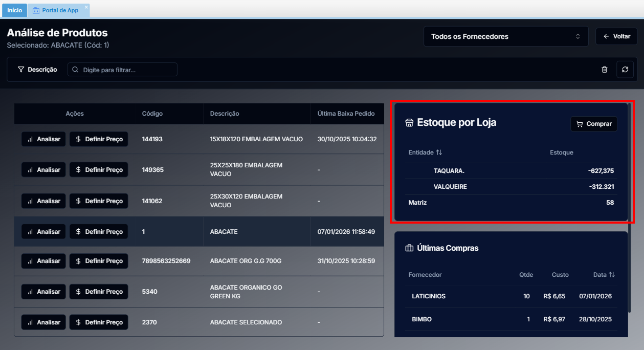Go back with the Voltar button
644x350 pixels.
(x=616, y=37)
